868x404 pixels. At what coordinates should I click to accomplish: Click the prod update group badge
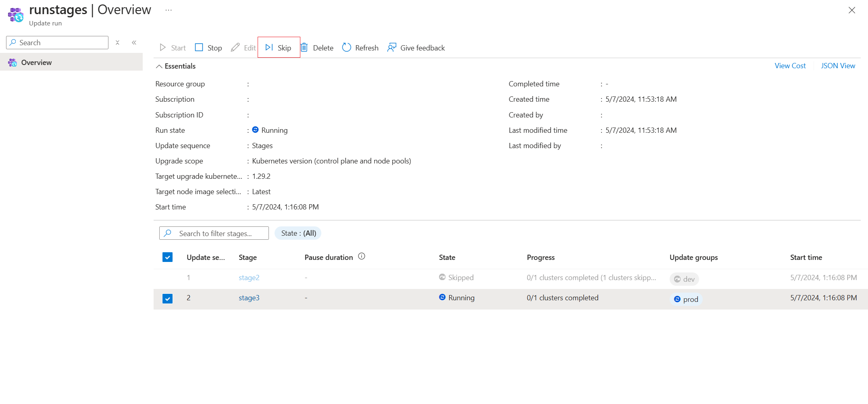click(686, 299)
